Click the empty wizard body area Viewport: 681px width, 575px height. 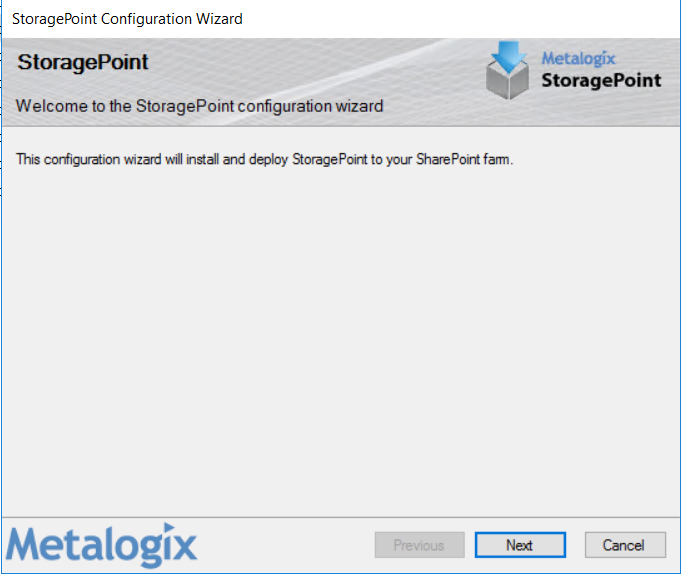point(340,339)
